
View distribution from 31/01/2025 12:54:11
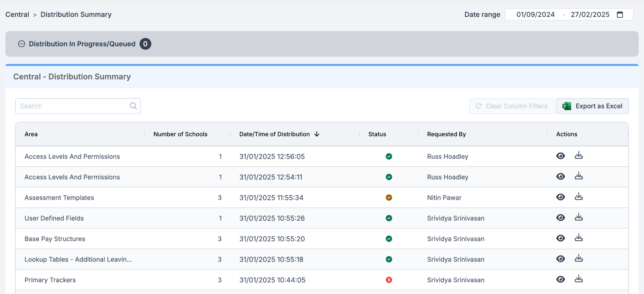point(561,177)
